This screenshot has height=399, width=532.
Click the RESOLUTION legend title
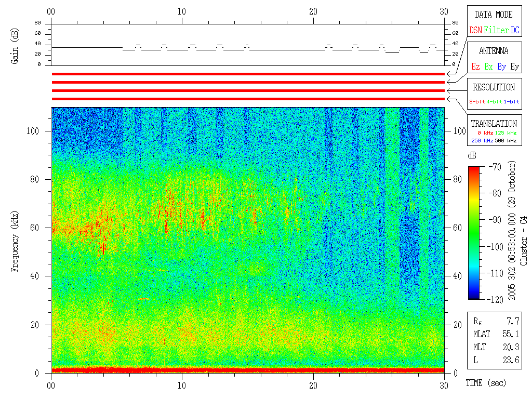tap(494, 87)
